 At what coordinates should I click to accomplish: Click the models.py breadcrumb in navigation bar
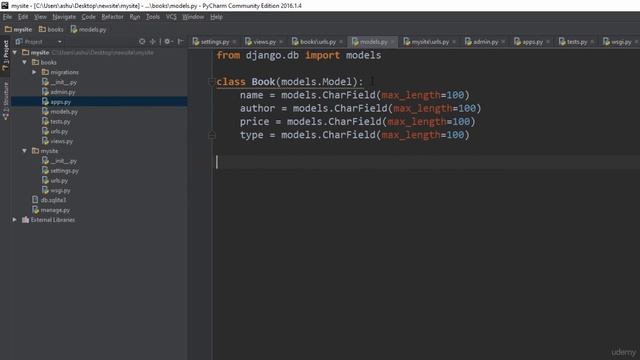point(88,29)
